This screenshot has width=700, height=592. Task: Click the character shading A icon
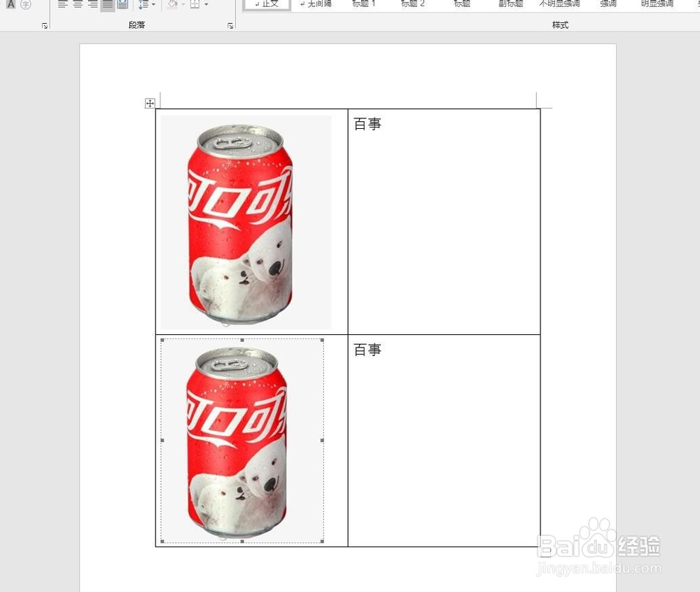pos(10,4)
